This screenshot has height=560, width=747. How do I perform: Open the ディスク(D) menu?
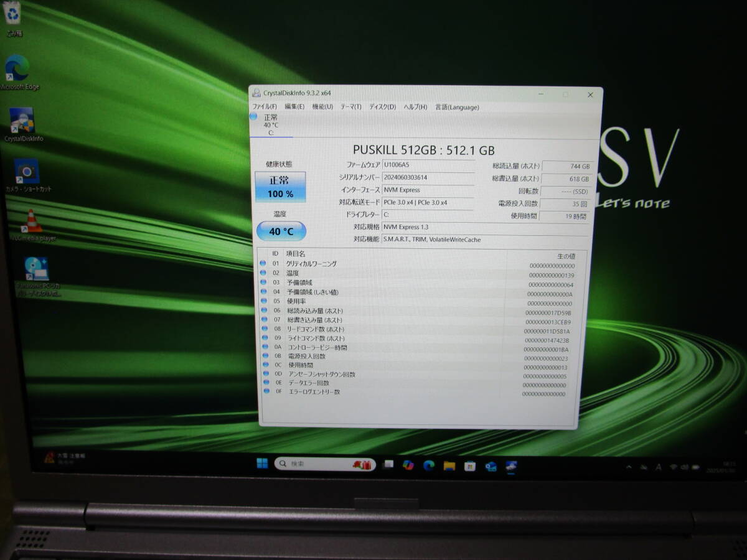coord(382,107)
